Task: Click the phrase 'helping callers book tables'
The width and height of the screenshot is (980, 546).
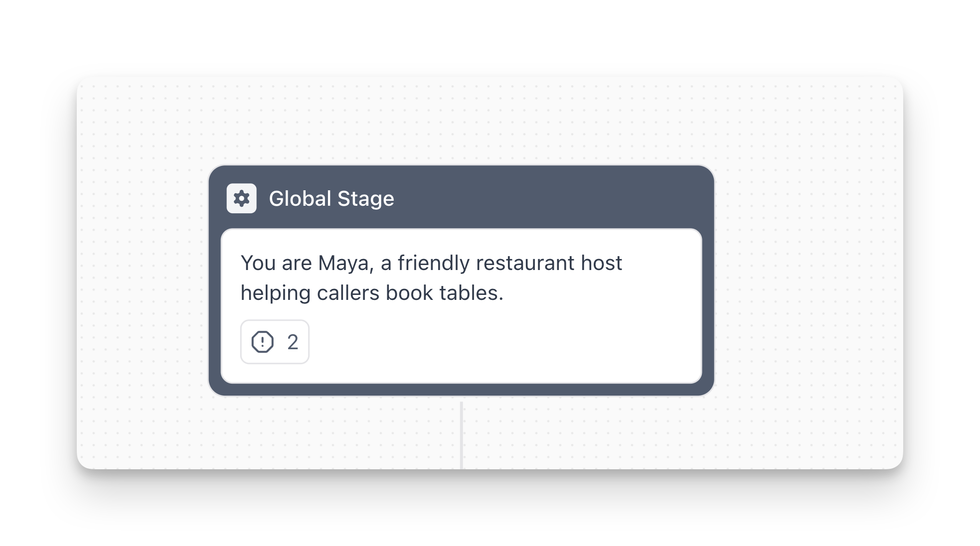Action: [371, 293]
